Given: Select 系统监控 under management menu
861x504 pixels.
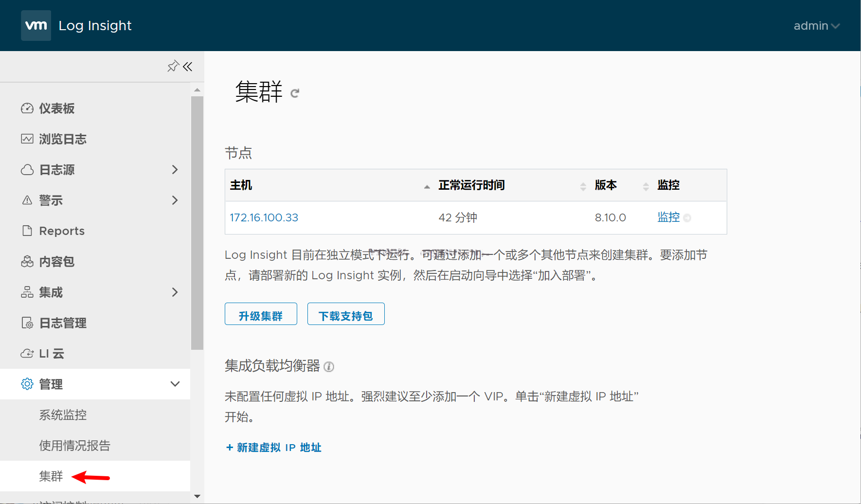Looking at the screenshot, I should click(63, 415).
